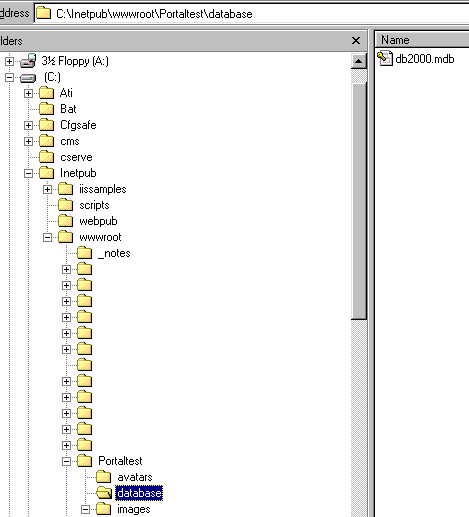Click the open database folder icon
469x517 pixels.
coord(104,493)
